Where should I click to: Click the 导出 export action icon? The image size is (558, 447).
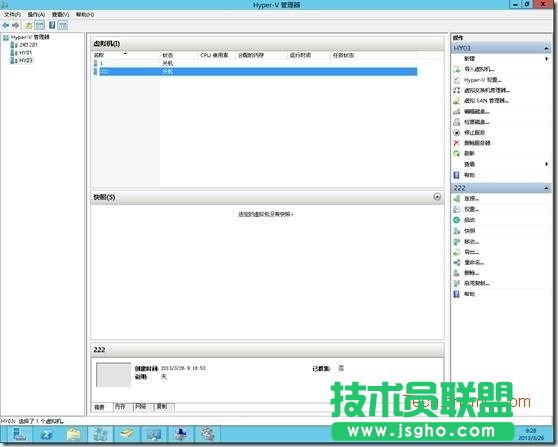pyautogui.click(x=457, y=252)
